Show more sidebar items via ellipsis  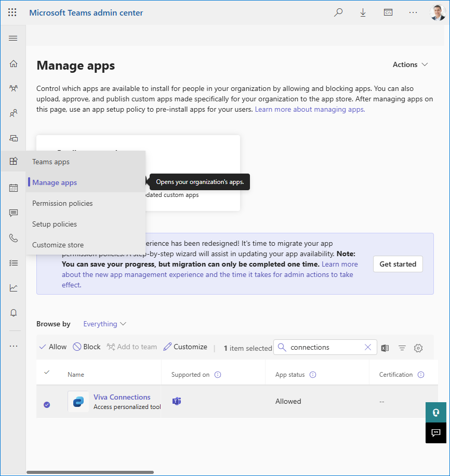[14, 346]
